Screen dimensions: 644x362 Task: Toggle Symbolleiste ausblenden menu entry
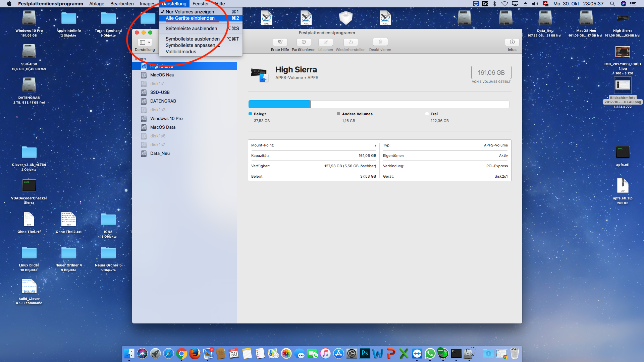193,39
